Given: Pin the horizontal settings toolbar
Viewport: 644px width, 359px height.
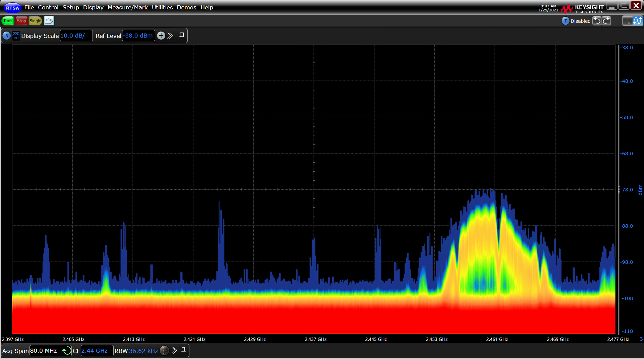Looking at the screenshot, I should click(x=183, y=350).
